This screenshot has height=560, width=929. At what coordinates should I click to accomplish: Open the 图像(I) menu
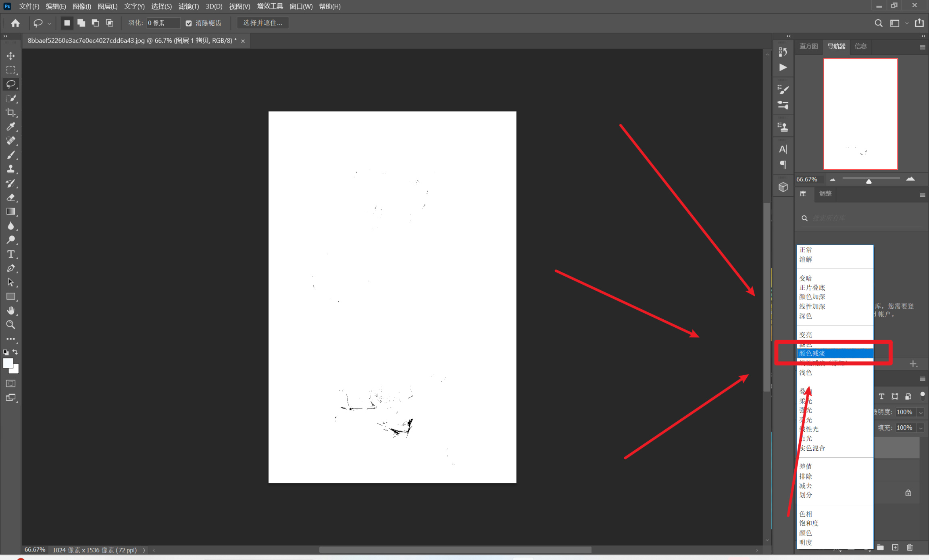(82, 6)
